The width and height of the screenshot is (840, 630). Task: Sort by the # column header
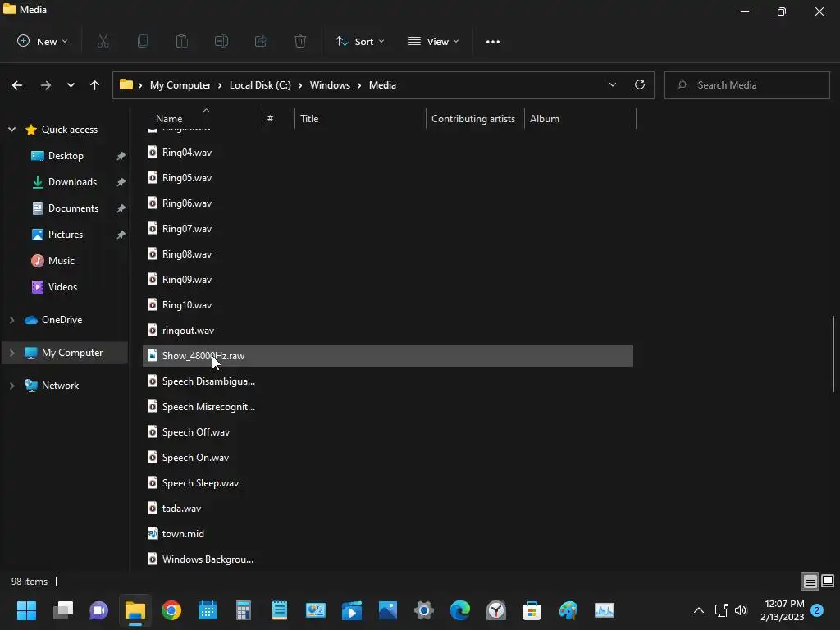pyautogui.click(x=278, y=118)
